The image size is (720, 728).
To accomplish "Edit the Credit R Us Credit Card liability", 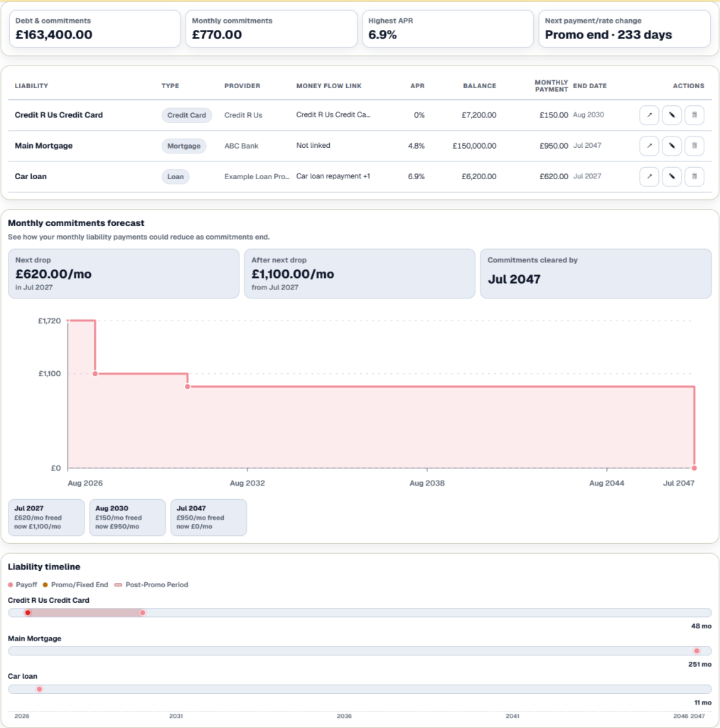I will coord(672,115).
